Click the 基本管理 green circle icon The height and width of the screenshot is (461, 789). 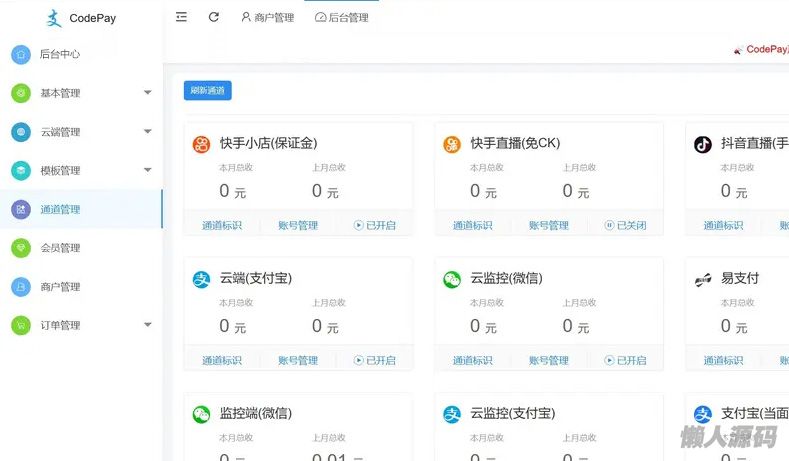pos(21,93)
